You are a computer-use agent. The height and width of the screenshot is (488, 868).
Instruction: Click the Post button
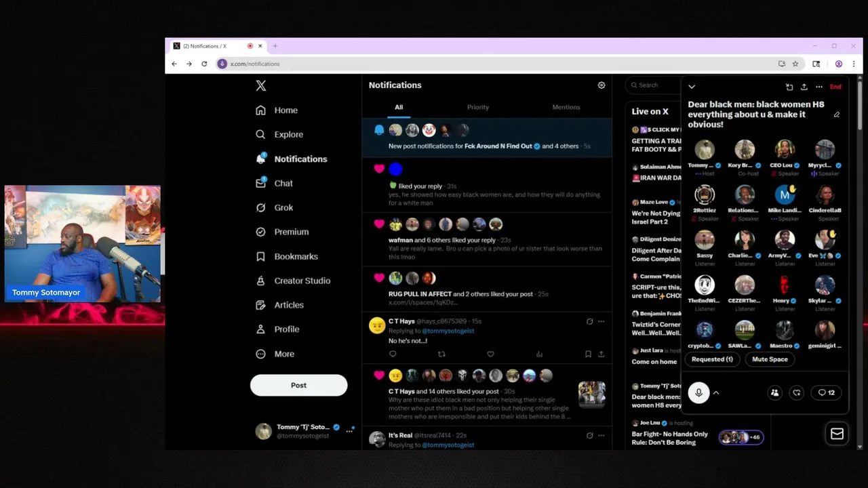pyautogui.click(x=298, y=385)
